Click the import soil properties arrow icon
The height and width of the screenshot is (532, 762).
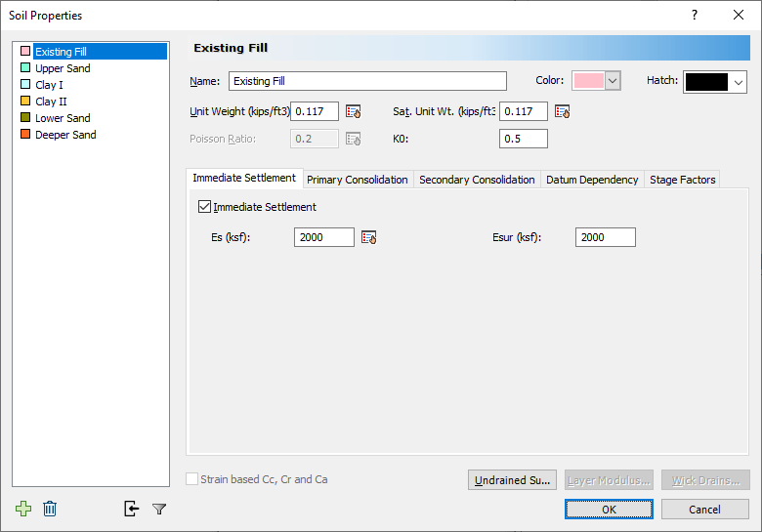click(x=132, y=509)
